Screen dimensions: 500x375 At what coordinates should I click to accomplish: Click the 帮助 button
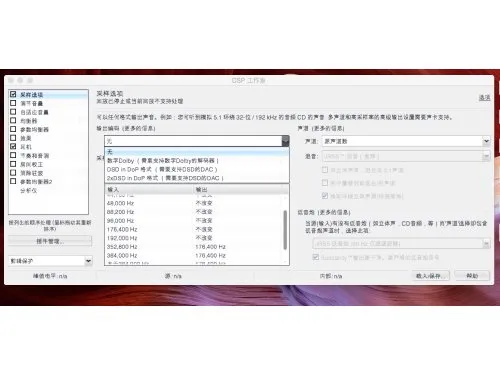click(x=472, y=276)
